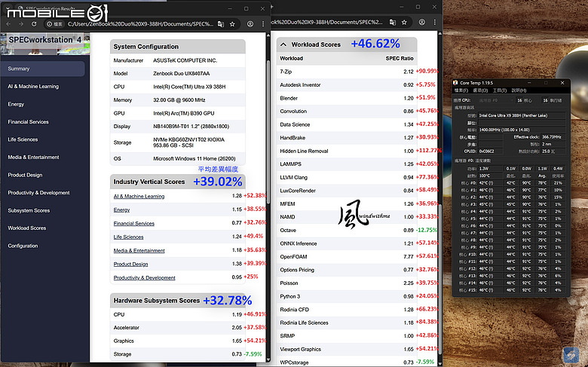
Task: Open the Core Temp tools menu (工具)
Action: coord(500,90)
